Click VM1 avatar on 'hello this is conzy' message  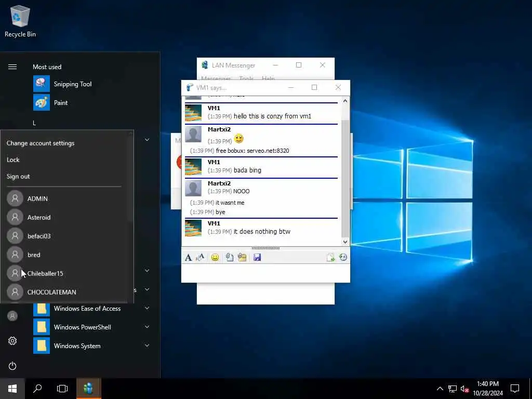[193, 113]
